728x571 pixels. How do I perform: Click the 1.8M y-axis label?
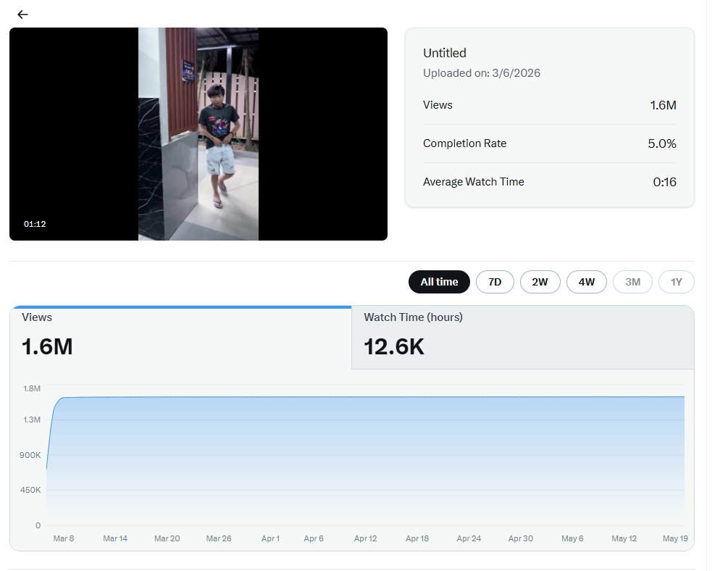tap(32, 388)
